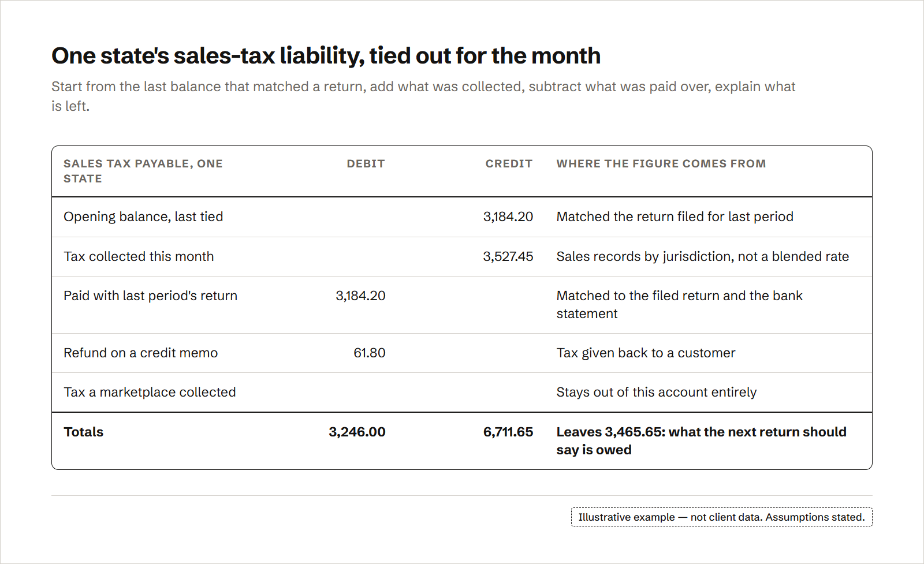This screenshot has width=924, height=564.
Task: Click 'Matched to the filed return and the bank statement'
Action: click(680, 304)
